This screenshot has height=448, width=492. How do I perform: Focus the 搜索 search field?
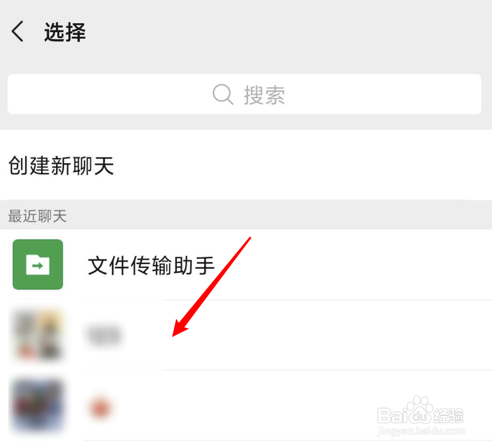[x=244, y=94]
